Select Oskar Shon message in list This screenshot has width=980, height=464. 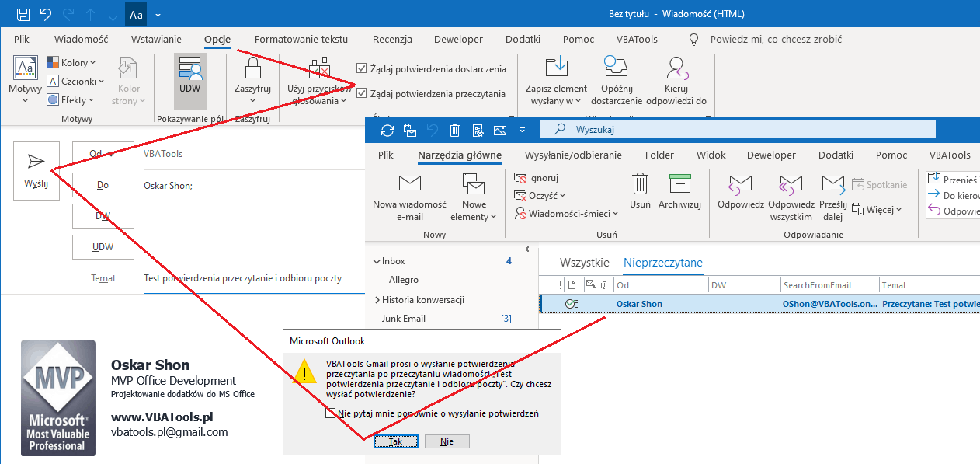click(x=759, y=304)
